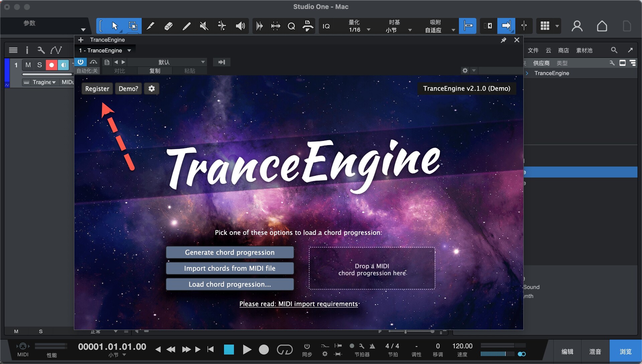Click the Quantize Q icon

pyautogui.click(x=291, y=26)
